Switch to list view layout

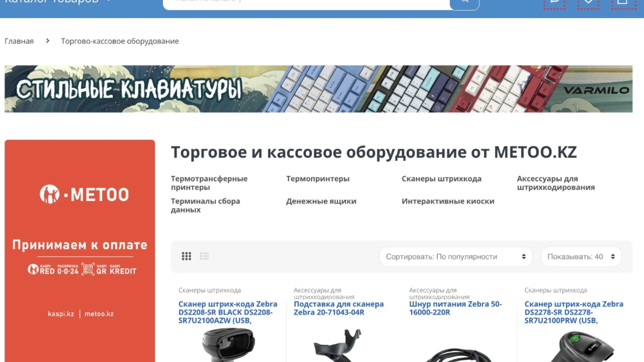204,256
